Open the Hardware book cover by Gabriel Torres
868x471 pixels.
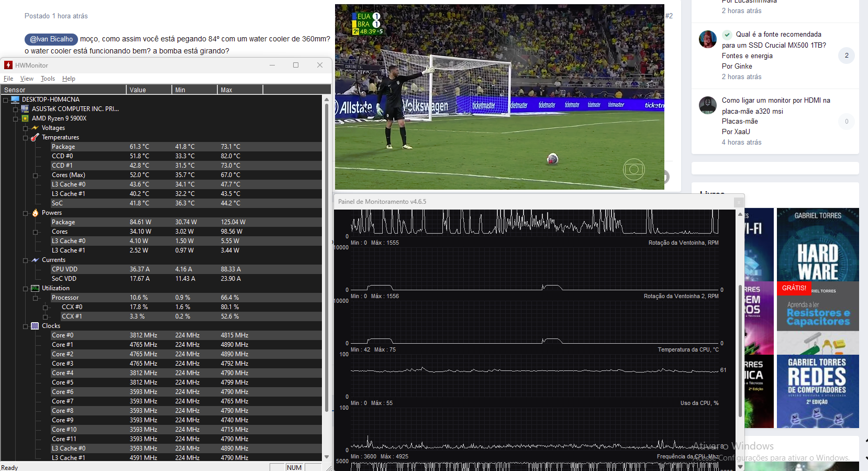[818, 245]
